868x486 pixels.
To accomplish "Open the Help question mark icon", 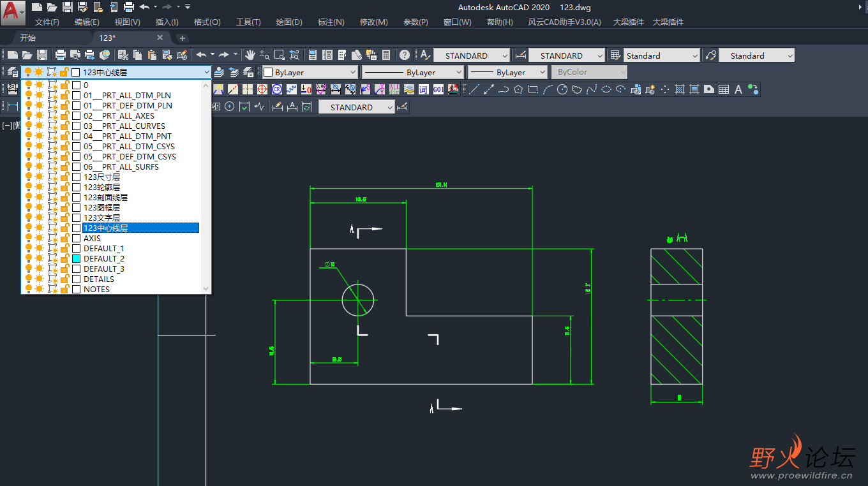I will pyautogui.click(x=405, y=55).
